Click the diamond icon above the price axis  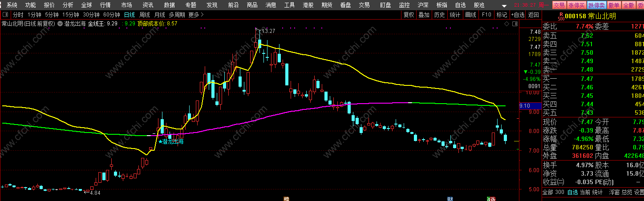click(506, 23)
